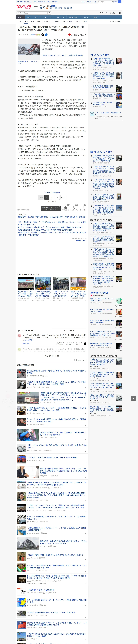Viewport: 138px width, 644px height.
Task: Open the エリアで潮干狩り recommended article thumbnail
Action: pyautogui.click(x=78, y=283)
